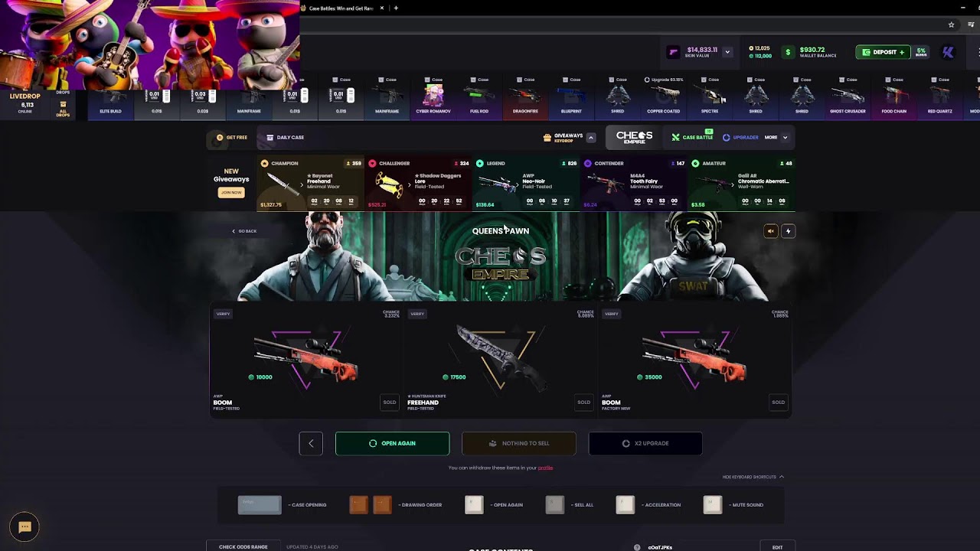Open the Champion Bayonet Freehand giveaway

click(311, 184)
